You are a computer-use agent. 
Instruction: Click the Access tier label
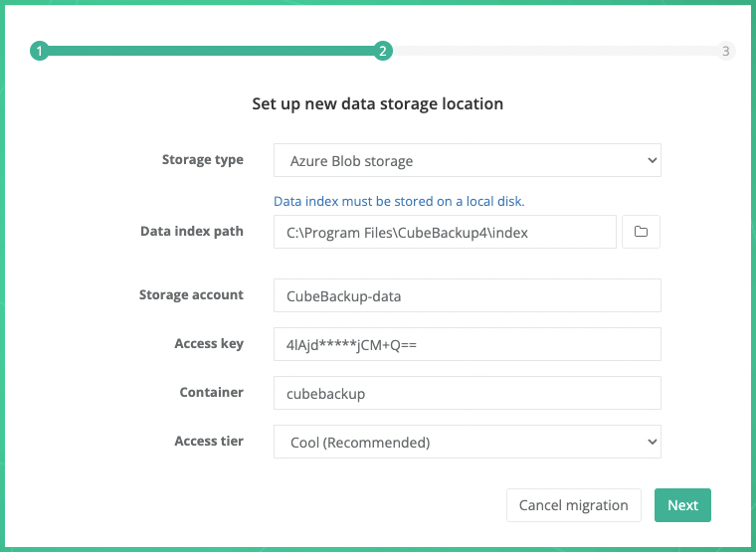click(209, 442)
